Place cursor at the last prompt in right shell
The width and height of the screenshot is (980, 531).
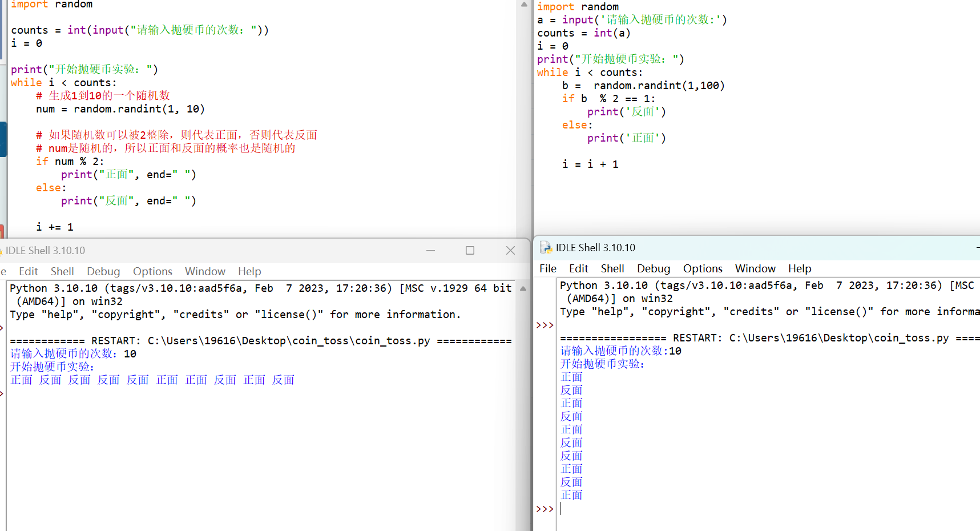tap(561, 509)
